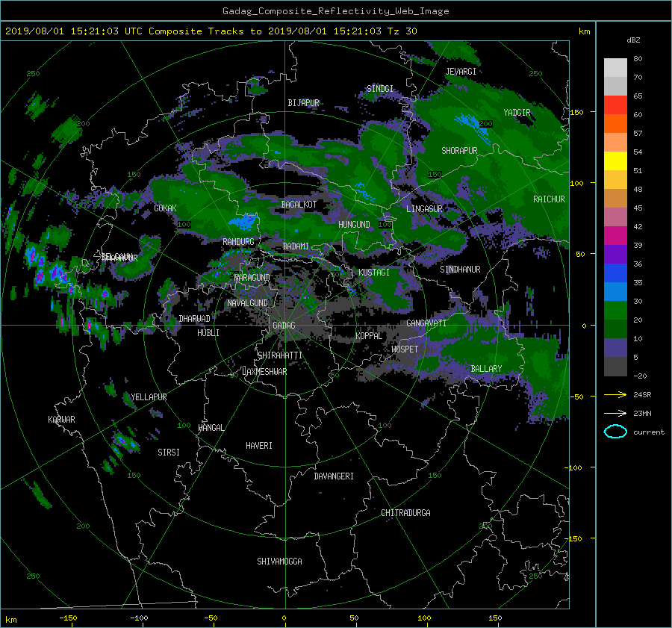672x628 pixels.
Task: Click the 'current' legend label
Action: click(x=648, y=432)
